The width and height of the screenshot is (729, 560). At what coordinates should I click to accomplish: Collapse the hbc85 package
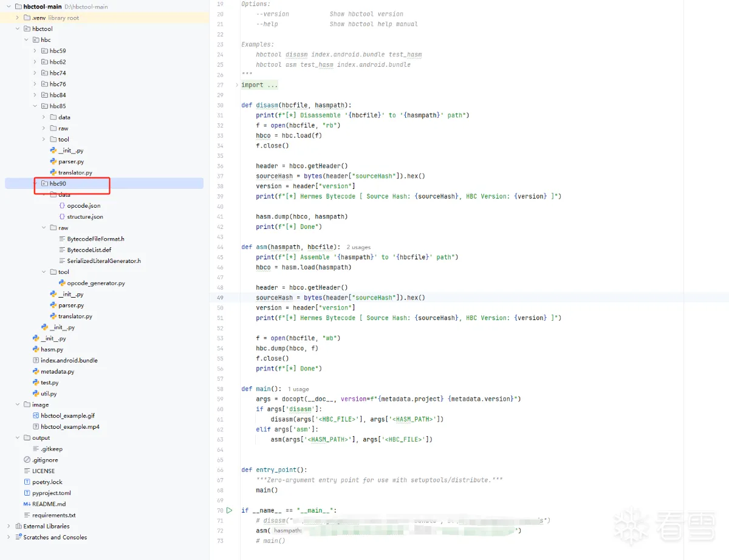35,106
